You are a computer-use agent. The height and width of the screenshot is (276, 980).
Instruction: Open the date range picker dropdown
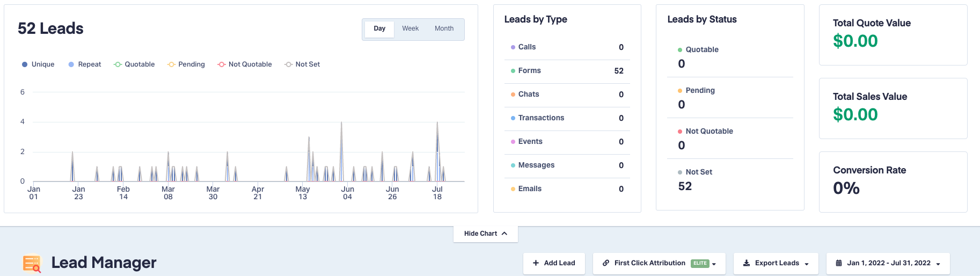(938, 264)
